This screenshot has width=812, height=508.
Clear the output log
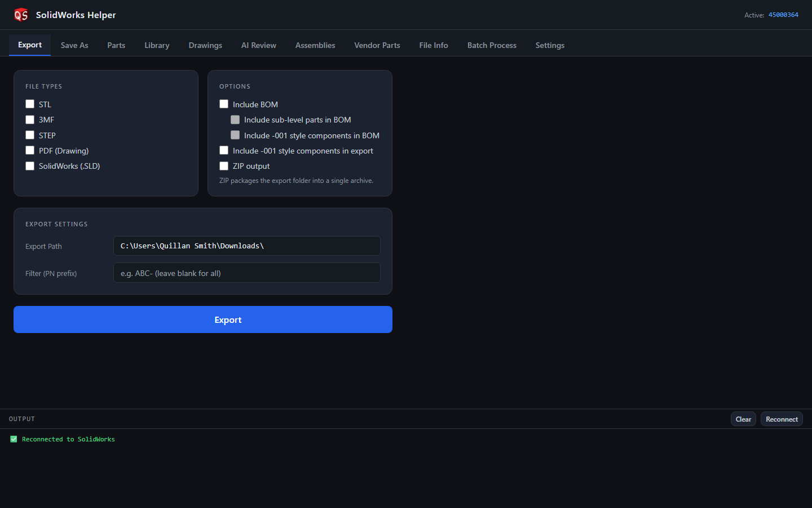pos(743,419)
